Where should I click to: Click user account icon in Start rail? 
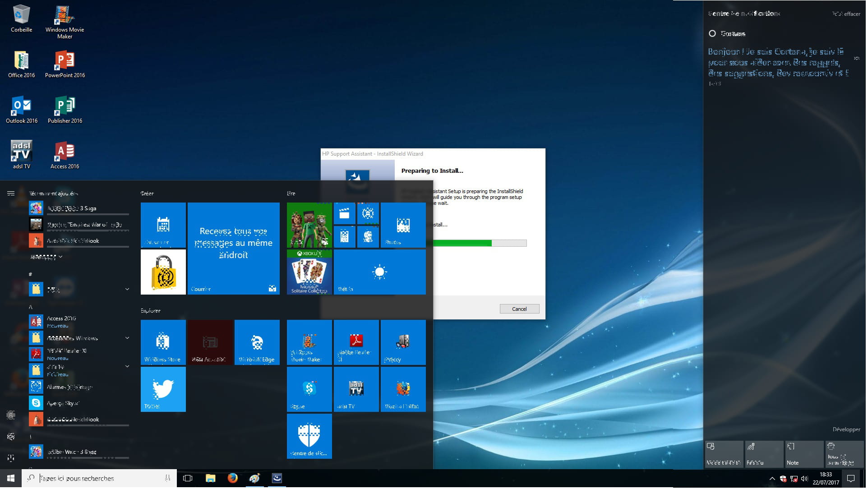11,415
